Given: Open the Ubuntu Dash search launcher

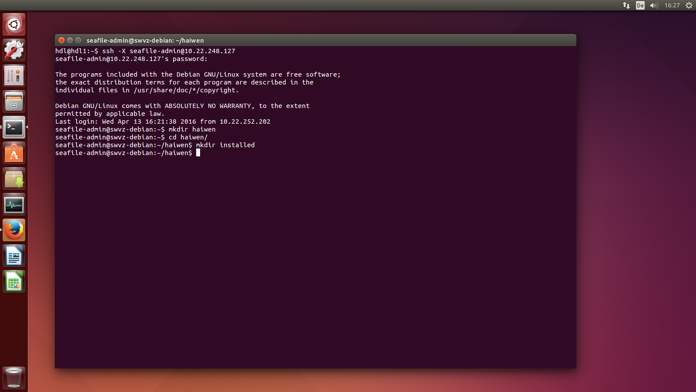Looking at the screenshot, I should tap(14, 24).
